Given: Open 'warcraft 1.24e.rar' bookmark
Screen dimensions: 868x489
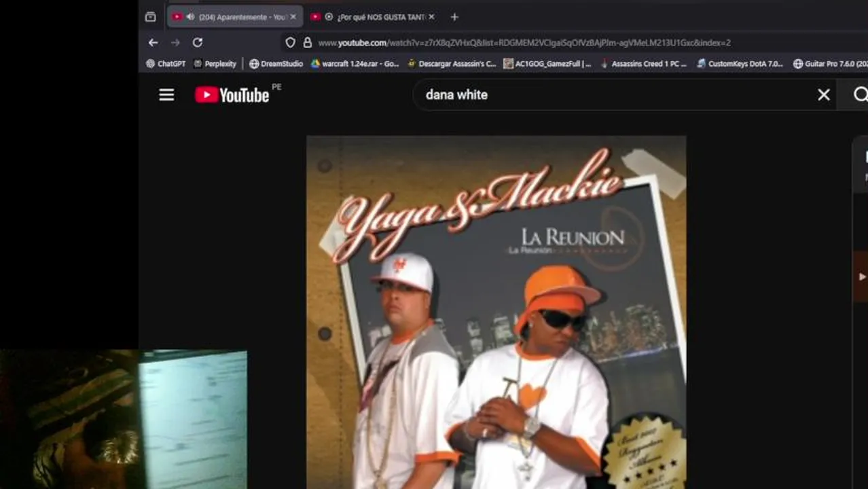Looking at the screenshot, I should click(x=355, y=64).
